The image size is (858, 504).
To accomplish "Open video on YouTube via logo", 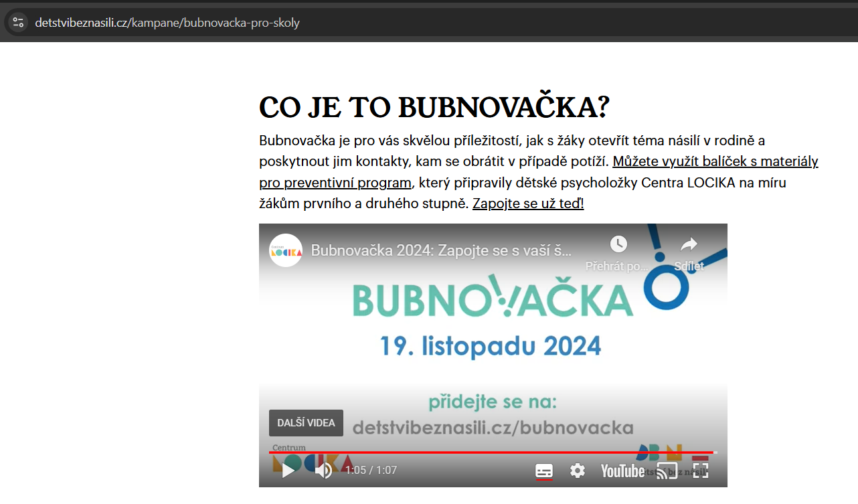I will (622, 471).
